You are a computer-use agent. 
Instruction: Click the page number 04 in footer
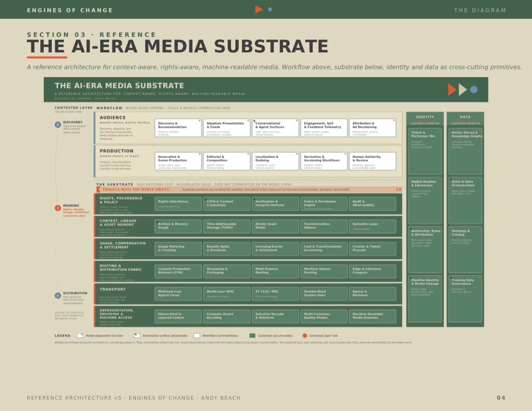pos(501,398)
